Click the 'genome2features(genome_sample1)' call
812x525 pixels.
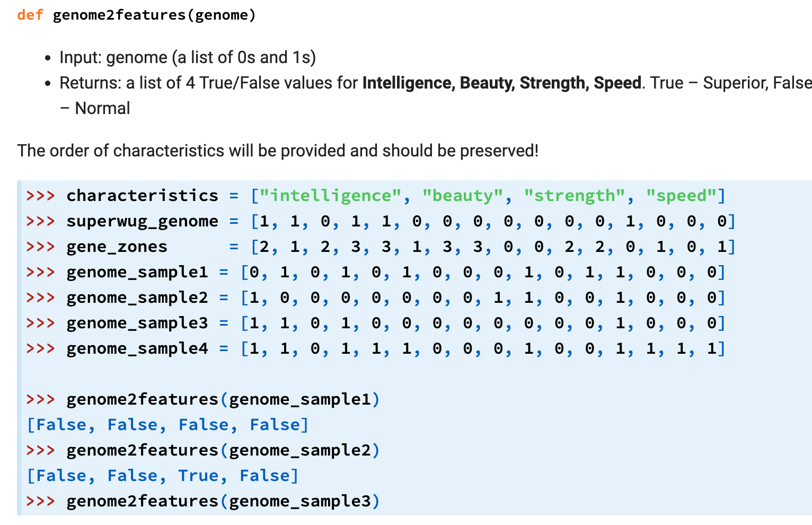click(223, 399)
